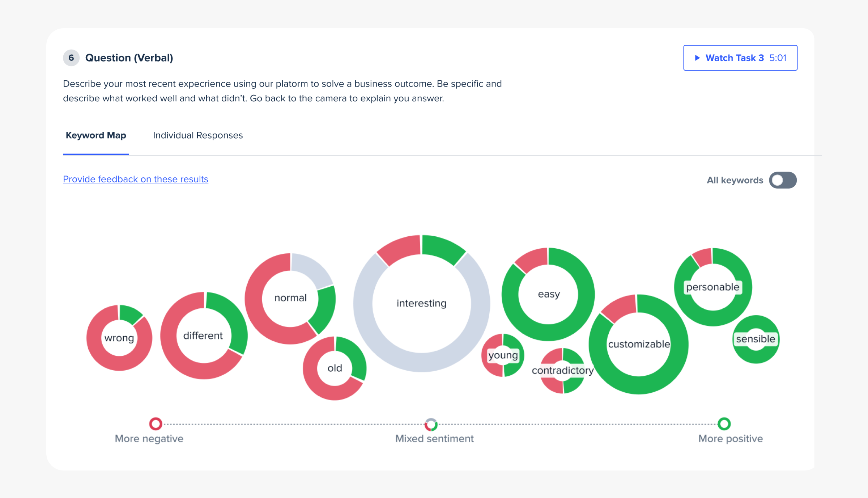Click the 'young' keyword bubble
This screenshot has height=498, width=868.
503,355
